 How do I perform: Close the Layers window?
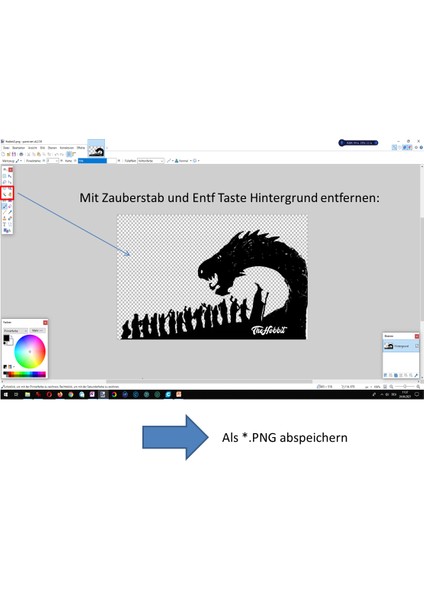tap(417, 336)
